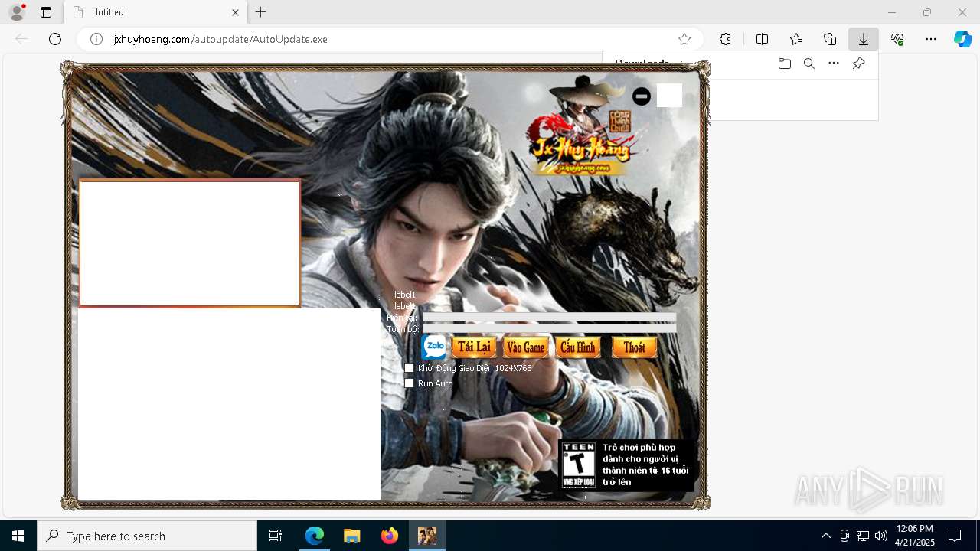This screenshot has height=551, width=980.
Task: Search downloads magnifier icon
Action: tap(808, 64)
